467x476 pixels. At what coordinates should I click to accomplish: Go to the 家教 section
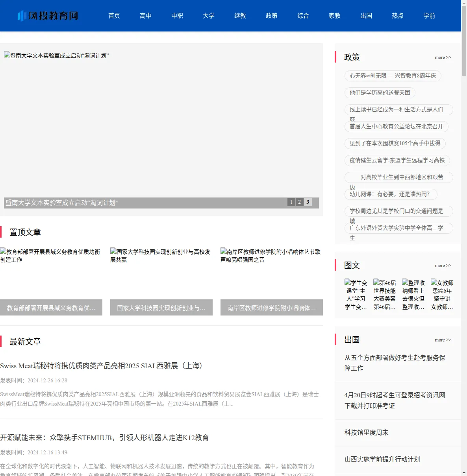tap(335, 16)
